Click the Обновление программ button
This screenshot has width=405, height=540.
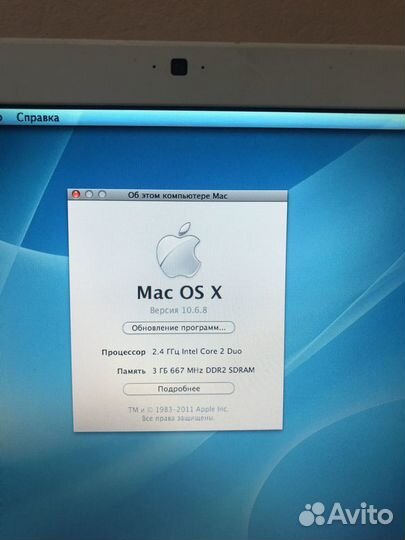click(179, 328)
